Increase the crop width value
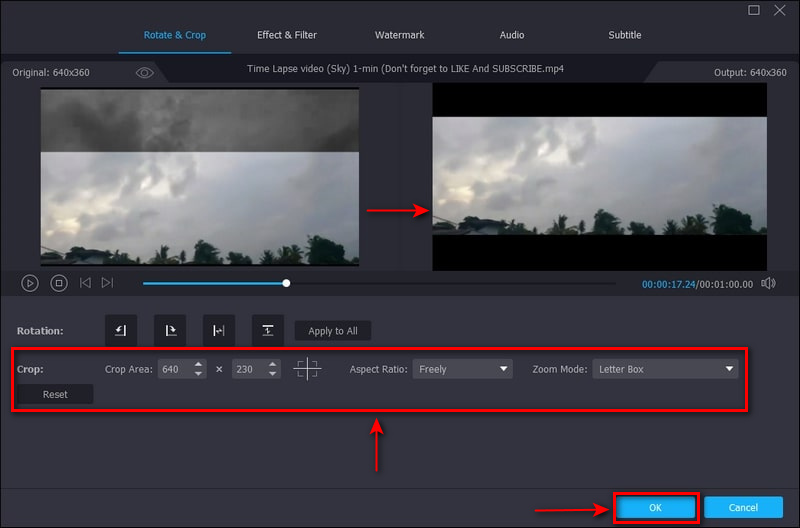Image resolution: width=800 pixels, height=528 pixels. pos(199,364)
